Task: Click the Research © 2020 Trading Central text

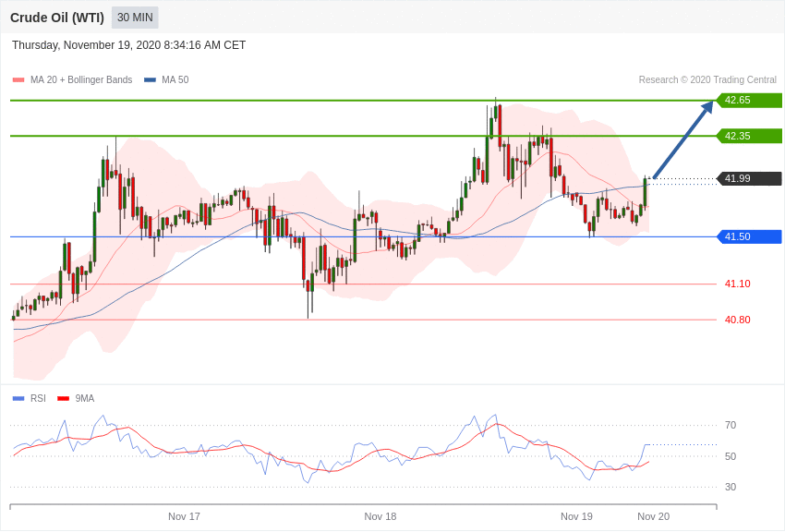Action: [x=707, y=80]
